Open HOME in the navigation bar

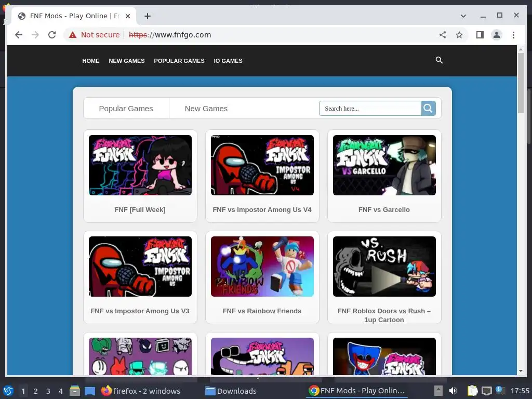[x=90, y=61]
